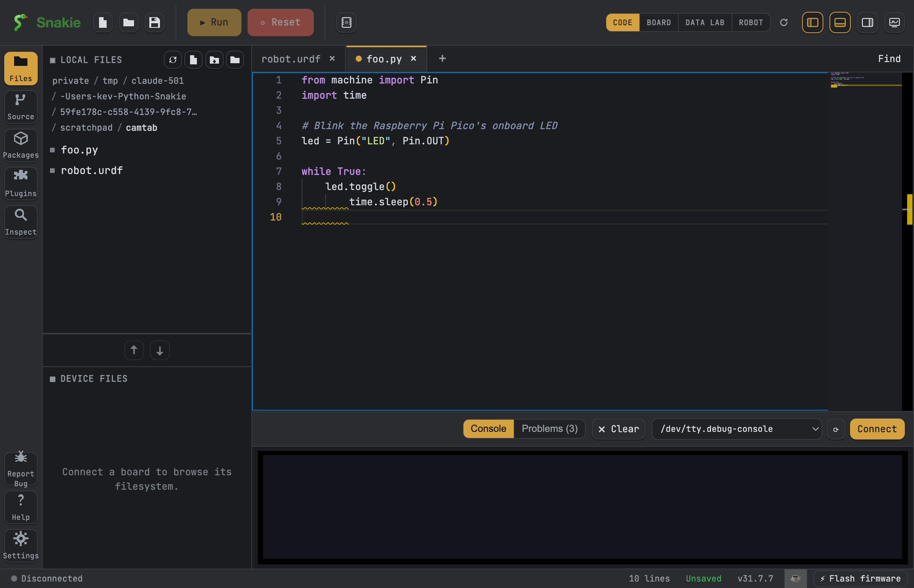Image resolution: width=914 pixels, height=588 pixels.
Task: Clear the console output
Action: point(618,430)
